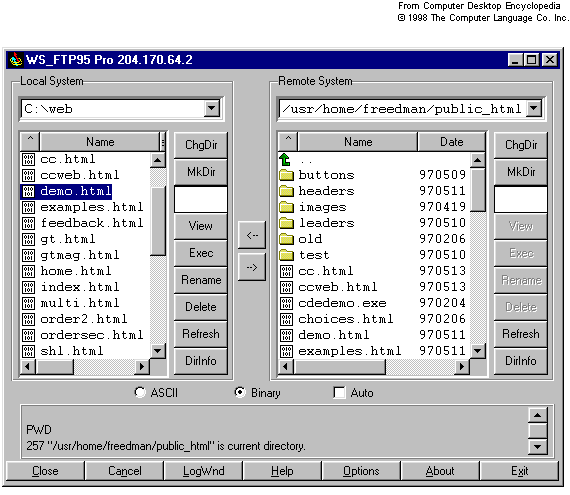
Task: Click the file icon beside local examples.html
Action: pyautogui.click(x=28, y=207)
